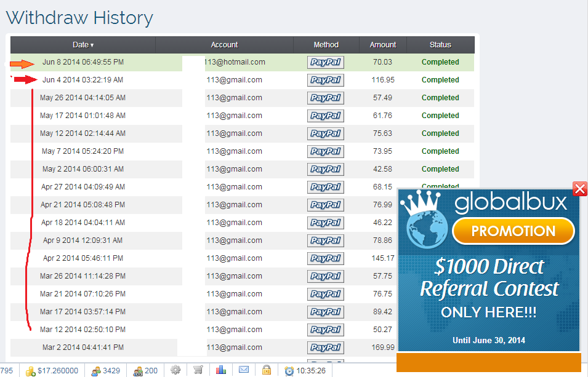This screenshot has width=588, height=377.
Task: Click PayPal icon in May 12 2014 row
Action: (326, 133)
